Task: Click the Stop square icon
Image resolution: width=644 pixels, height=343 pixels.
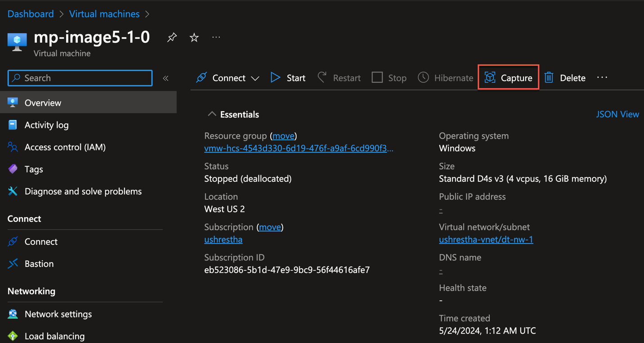Action: click(377, 77)
